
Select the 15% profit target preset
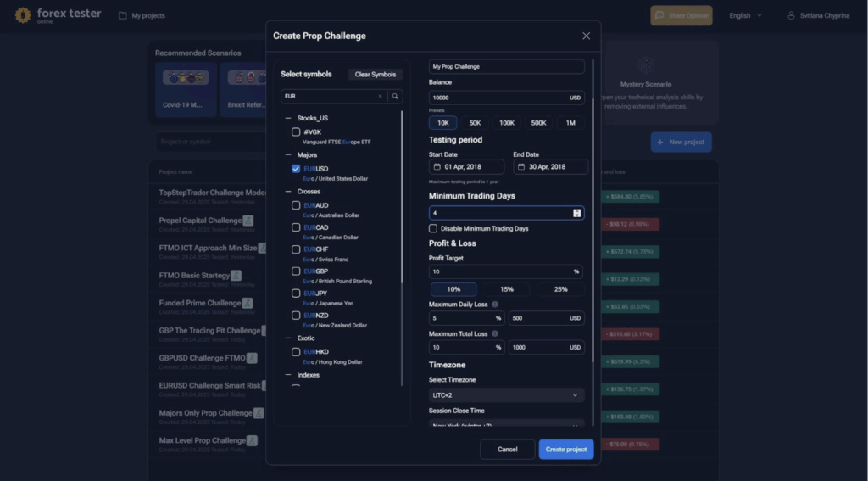(507, 289)
